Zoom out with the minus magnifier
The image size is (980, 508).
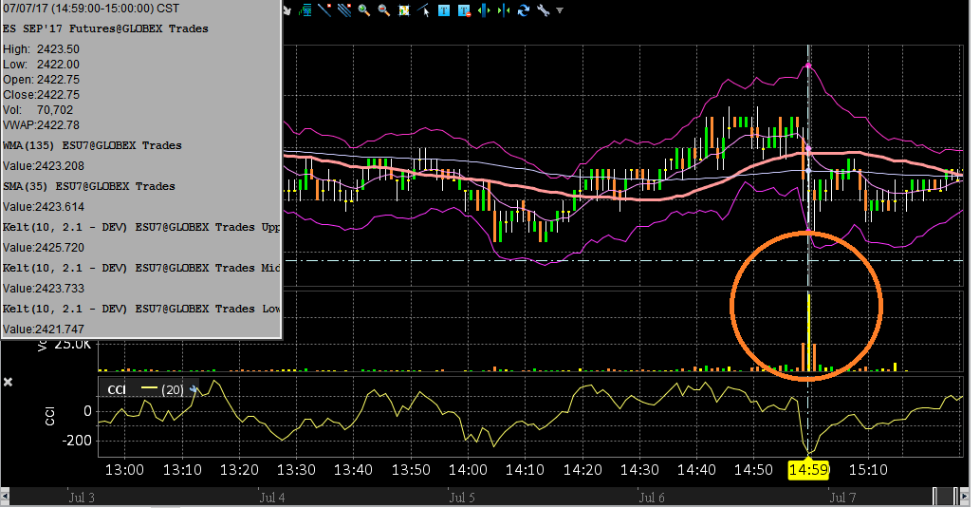pyautogui.click(x=384, y=10)
